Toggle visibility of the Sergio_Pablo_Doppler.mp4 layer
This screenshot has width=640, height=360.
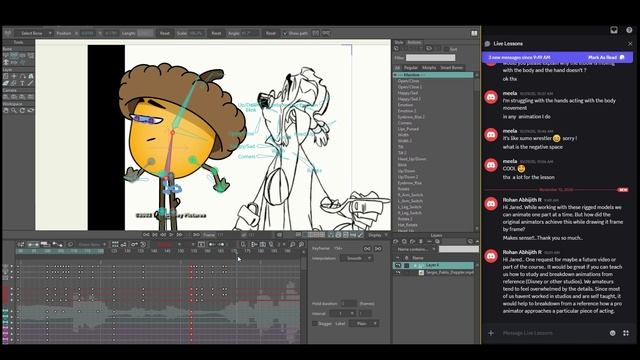click(398, 272)
